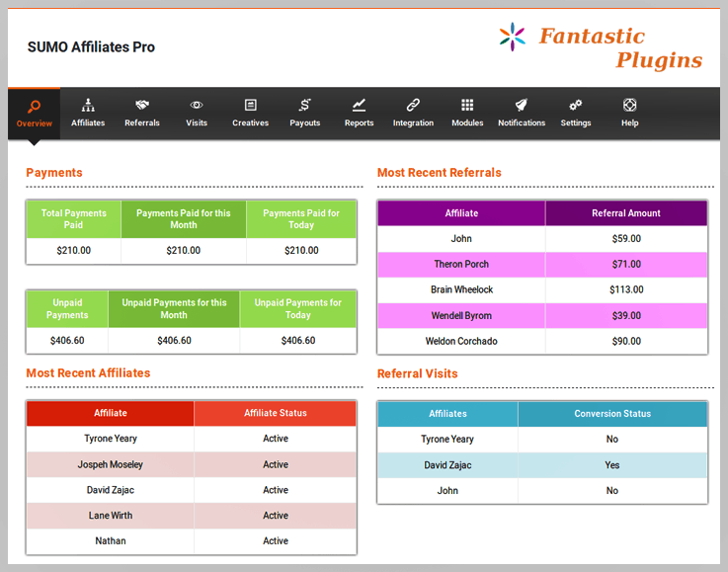Click the Referral Visits heading

coord(418,373)
